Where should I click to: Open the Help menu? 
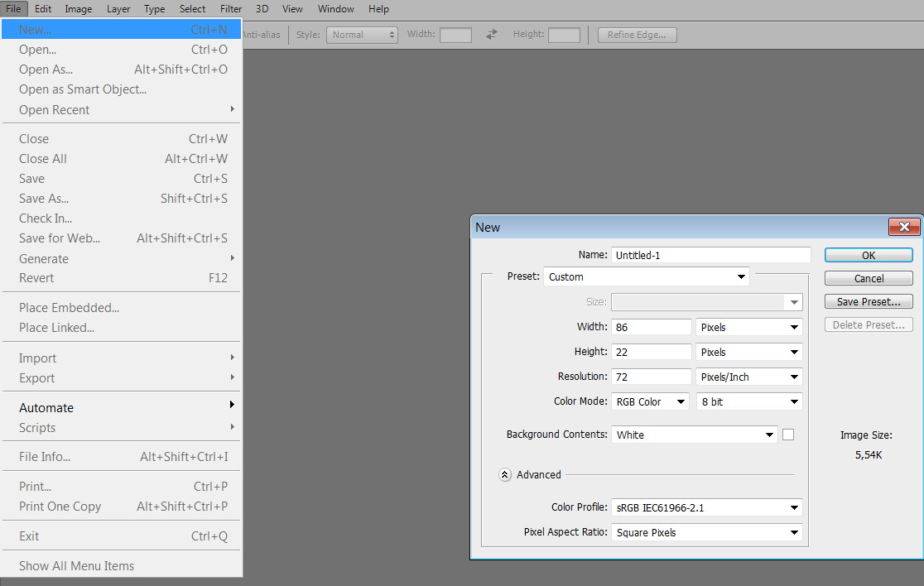(x=378, y=9)
